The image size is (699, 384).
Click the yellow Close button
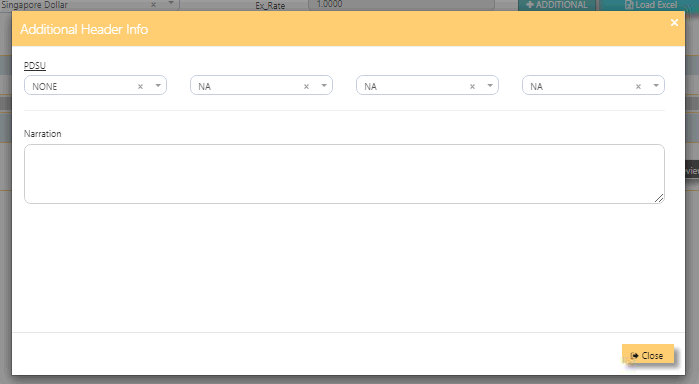pos(648,355)
